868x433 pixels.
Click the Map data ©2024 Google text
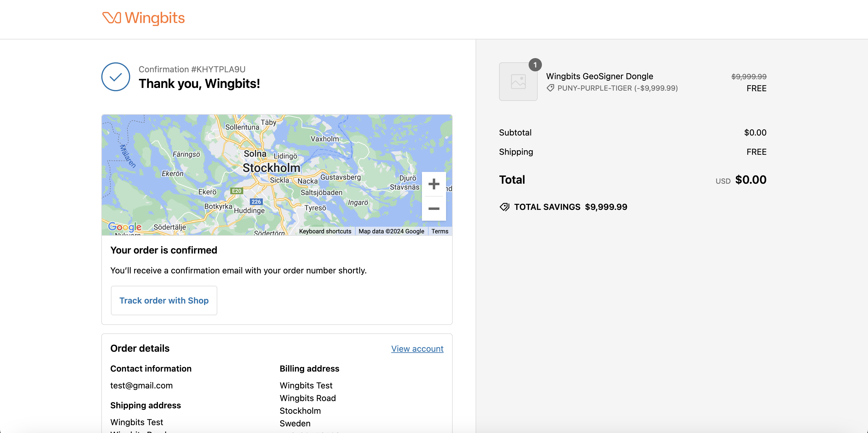pyautogui.click(x=391, y=231)
